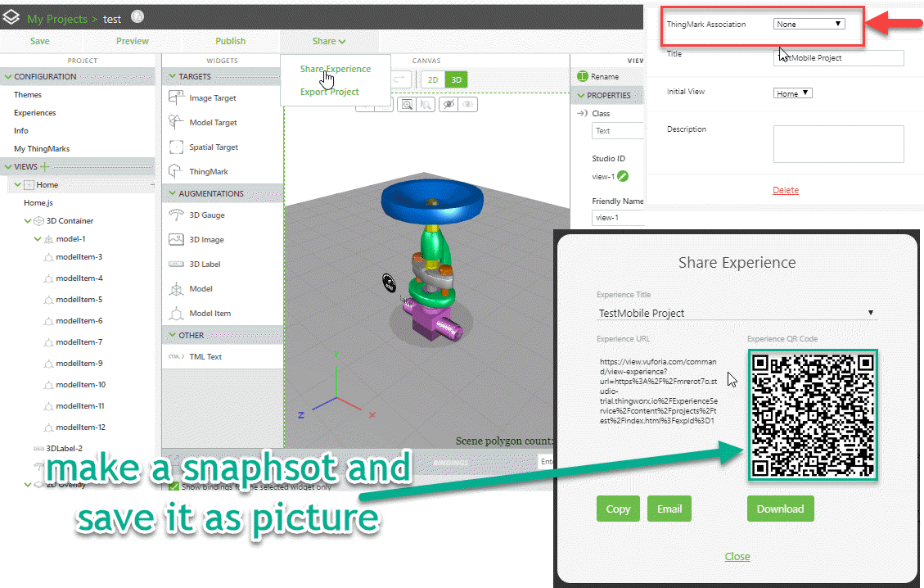The height and width of the screenshot is (588, 924).
Task: Click the Title input field
Action: (x=839, y=58)
